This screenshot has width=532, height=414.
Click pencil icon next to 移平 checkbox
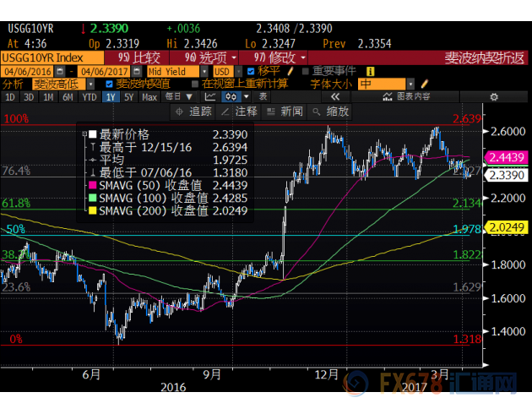click(x=290, y=71)
